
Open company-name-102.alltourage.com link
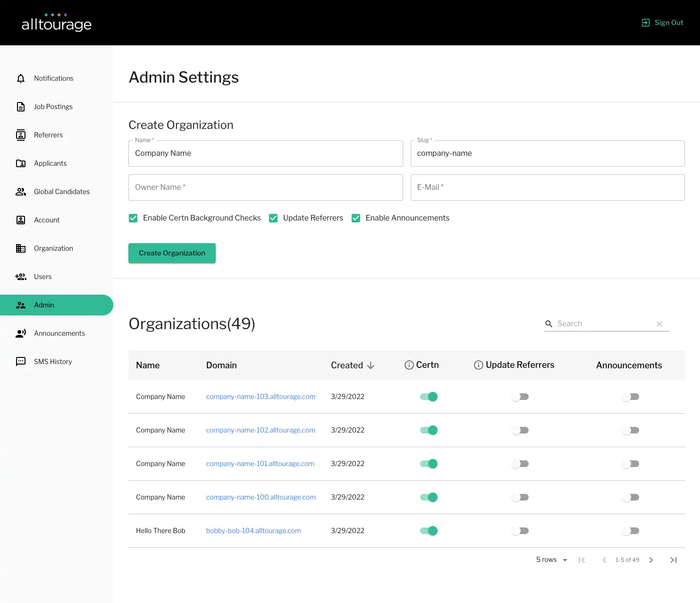(261, 430)
